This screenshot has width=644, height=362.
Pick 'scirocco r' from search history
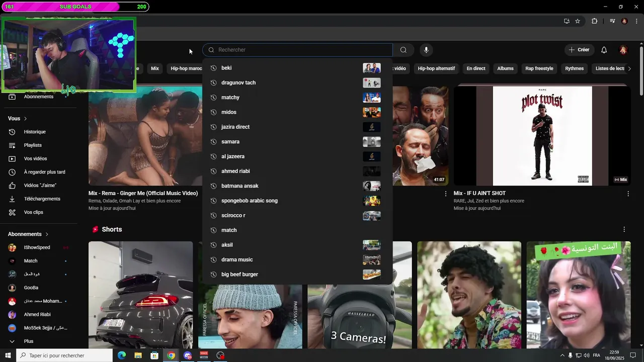click(297, 215)
